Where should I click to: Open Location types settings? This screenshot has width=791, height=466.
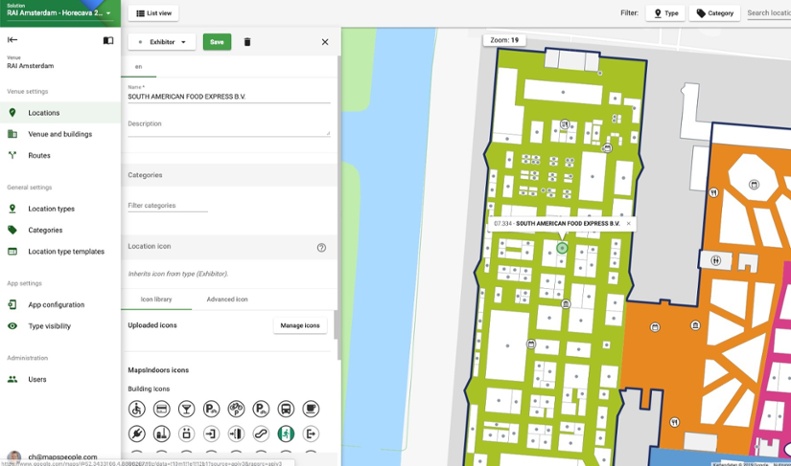(x=60, y=209)
